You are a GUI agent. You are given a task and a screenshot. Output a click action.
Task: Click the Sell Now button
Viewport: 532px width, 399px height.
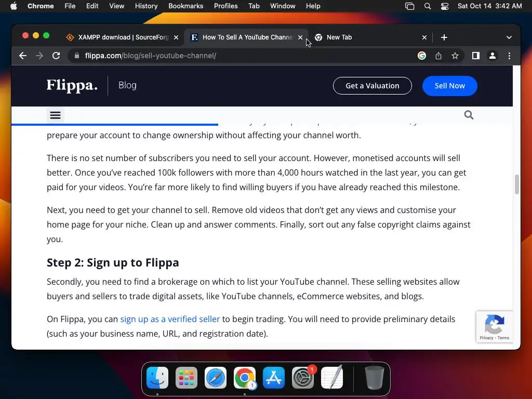(x=449, y=86)
